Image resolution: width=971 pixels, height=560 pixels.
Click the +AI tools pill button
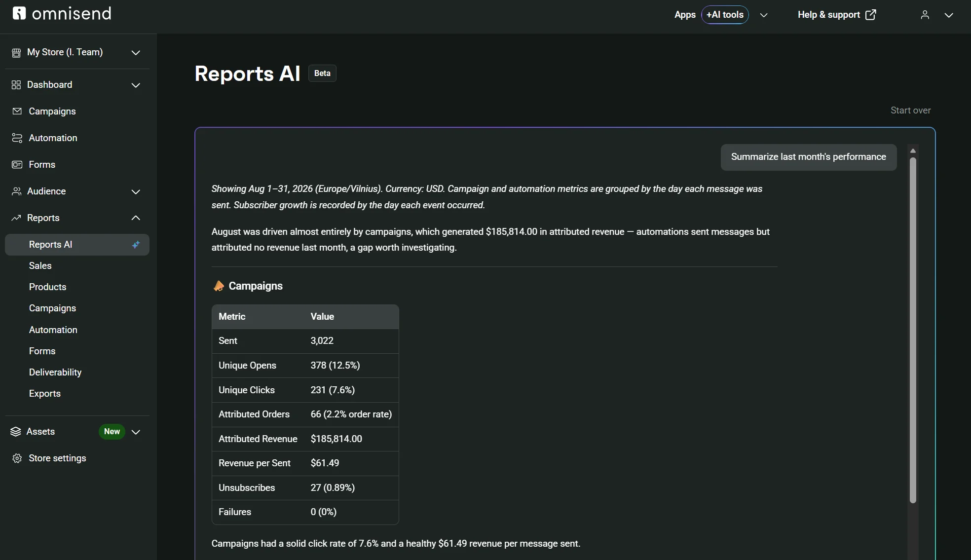[725, 15]
